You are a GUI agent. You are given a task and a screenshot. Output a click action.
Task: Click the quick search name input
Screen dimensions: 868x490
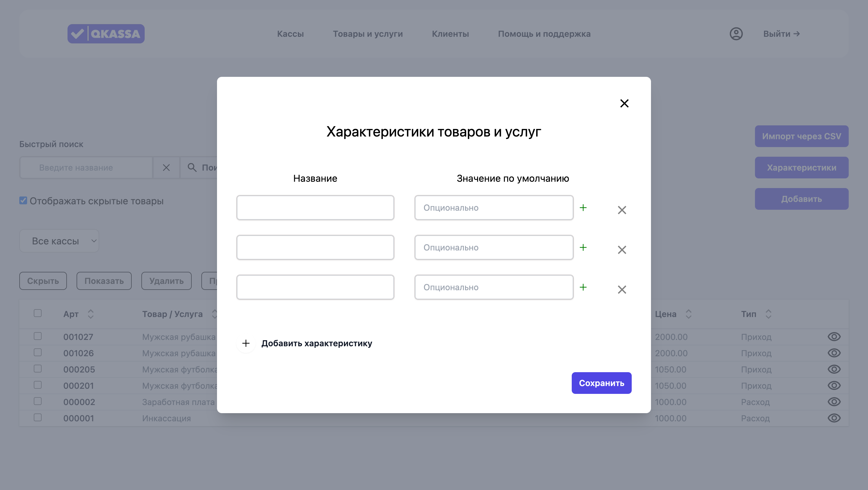pyautogui.click(x=86, y=168)
